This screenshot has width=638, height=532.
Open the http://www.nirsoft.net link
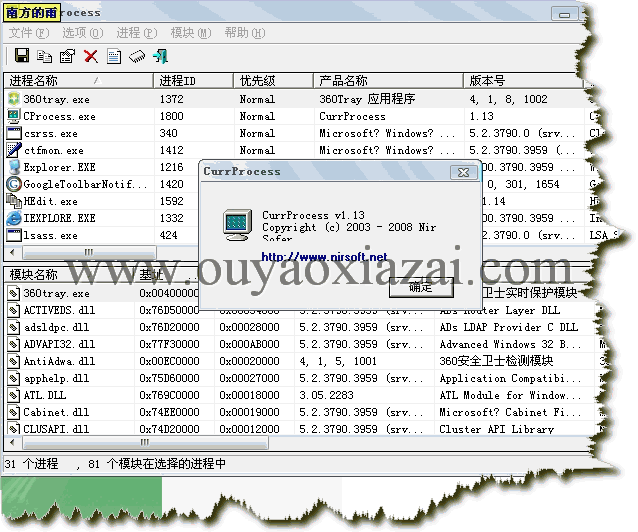(x=324, y=257)
